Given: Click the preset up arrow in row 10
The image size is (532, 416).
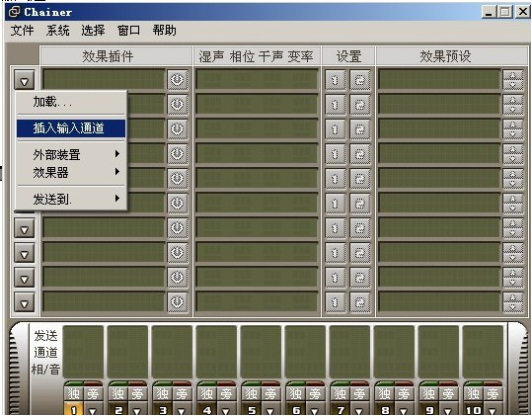Looking at the screenshot, I should point(512,297).
